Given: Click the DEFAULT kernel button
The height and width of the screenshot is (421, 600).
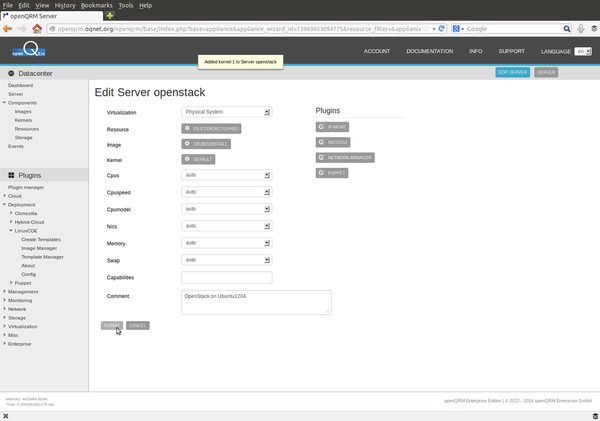Looking at the screenshot, I should [x=198, y=159].
